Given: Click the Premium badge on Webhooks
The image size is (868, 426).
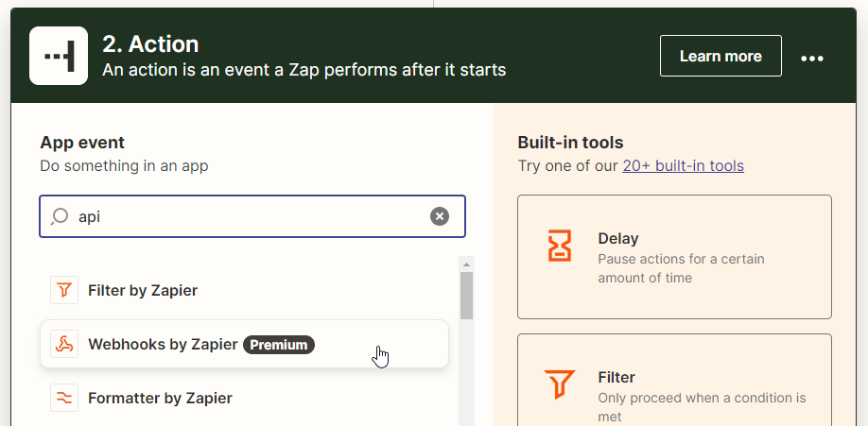Looking at the screenshot, I should (x=279, y=345).
